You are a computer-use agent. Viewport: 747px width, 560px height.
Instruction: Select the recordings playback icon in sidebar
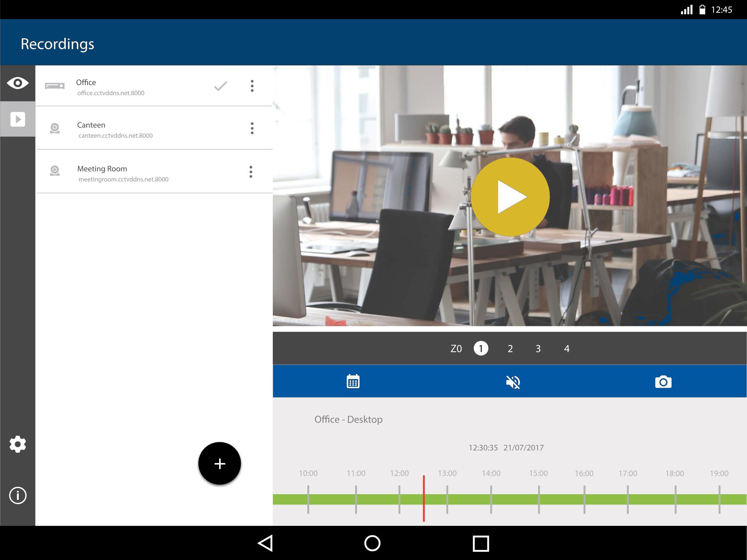click(18, 119)
